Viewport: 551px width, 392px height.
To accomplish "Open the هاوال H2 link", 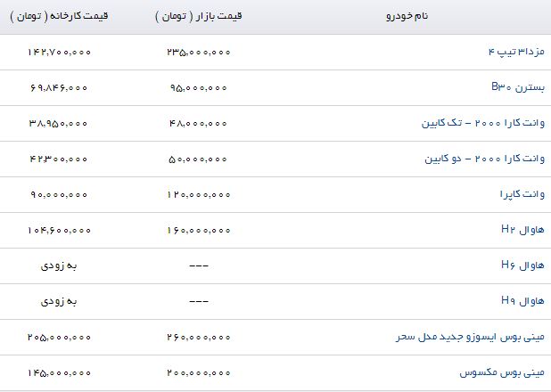I will pyautogui.click(x=522, y=230).
